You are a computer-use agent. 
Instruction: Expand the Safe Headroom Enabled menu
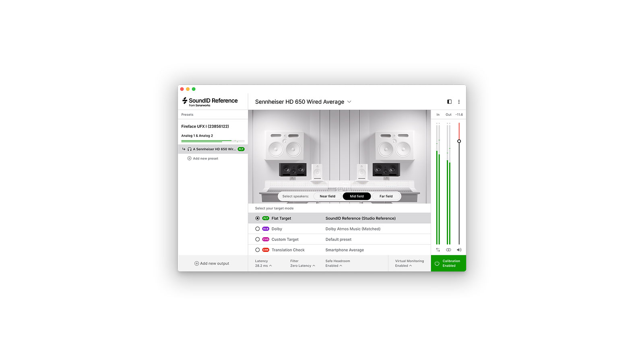[x=338, y=263]
